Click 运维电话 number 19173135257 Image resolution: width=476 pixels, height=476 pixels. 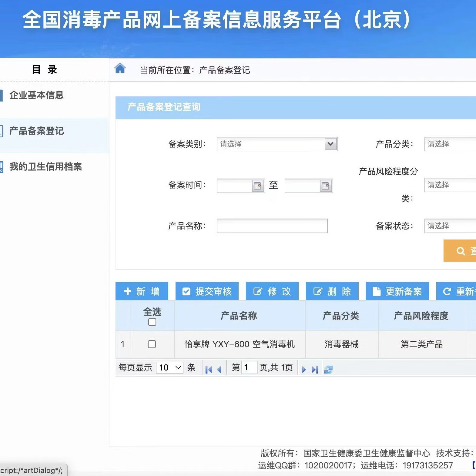click(427, 465)
